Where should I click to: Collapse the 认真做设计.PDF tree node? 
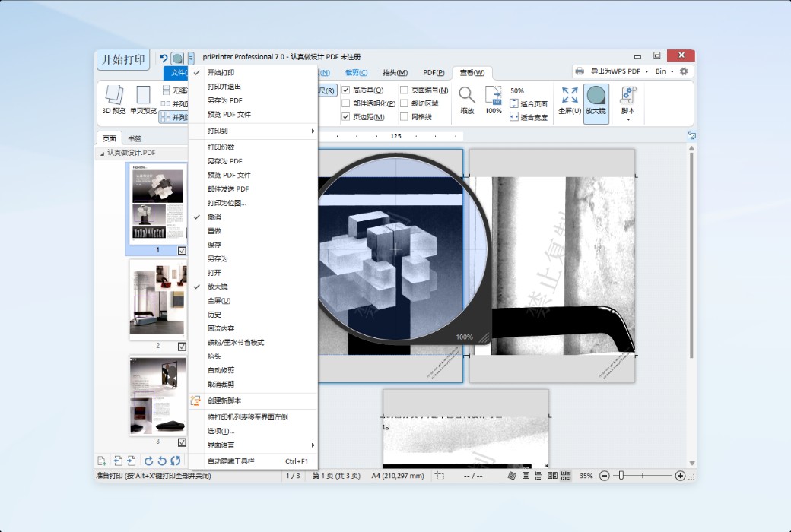pos(102,153)
